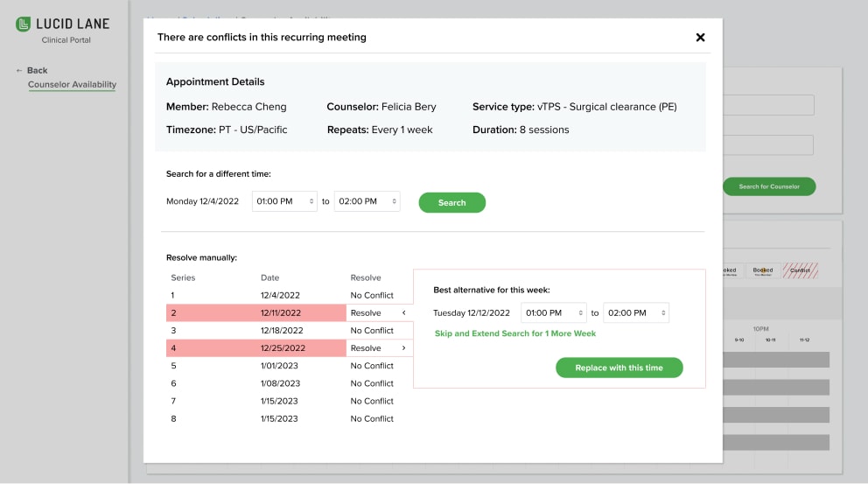Open best alternative start time dropdown
The height and width of the screenshot is (484, 868).
point(553,312)
